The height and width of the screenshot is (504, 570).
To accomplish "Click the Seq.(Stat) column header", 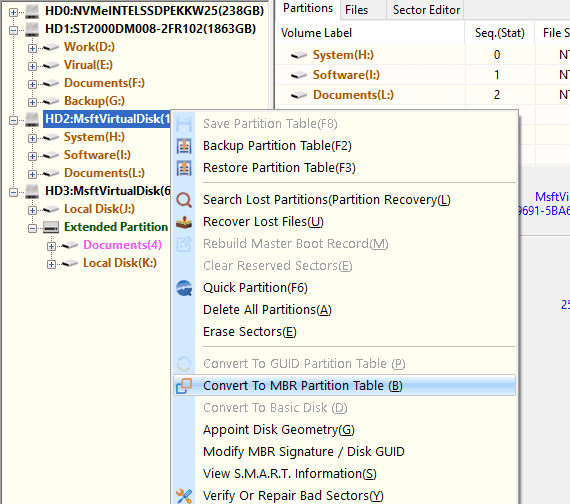I will pyautogui.click(x=499, y=33).
